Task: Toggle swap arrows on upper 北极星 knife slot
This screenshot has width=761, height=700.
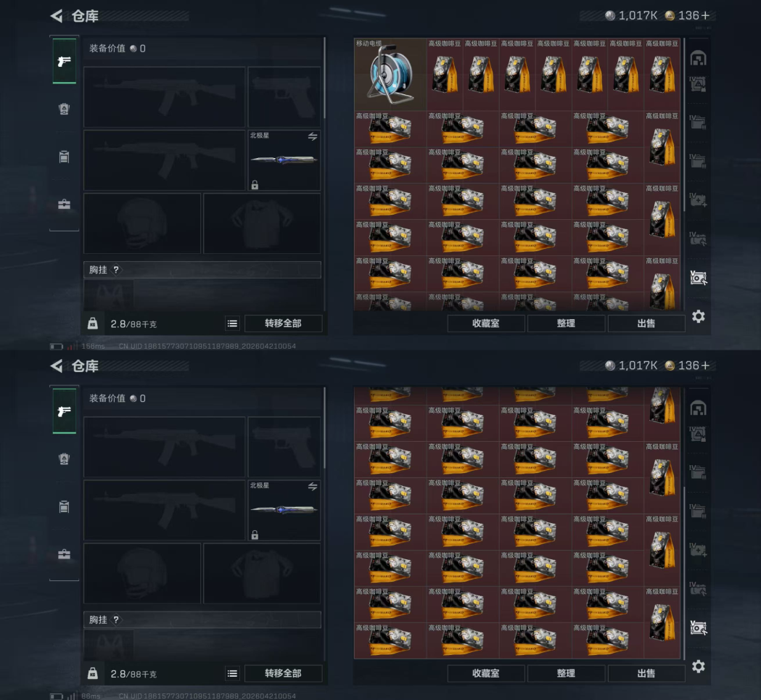Action: click(x=313, y=136)
